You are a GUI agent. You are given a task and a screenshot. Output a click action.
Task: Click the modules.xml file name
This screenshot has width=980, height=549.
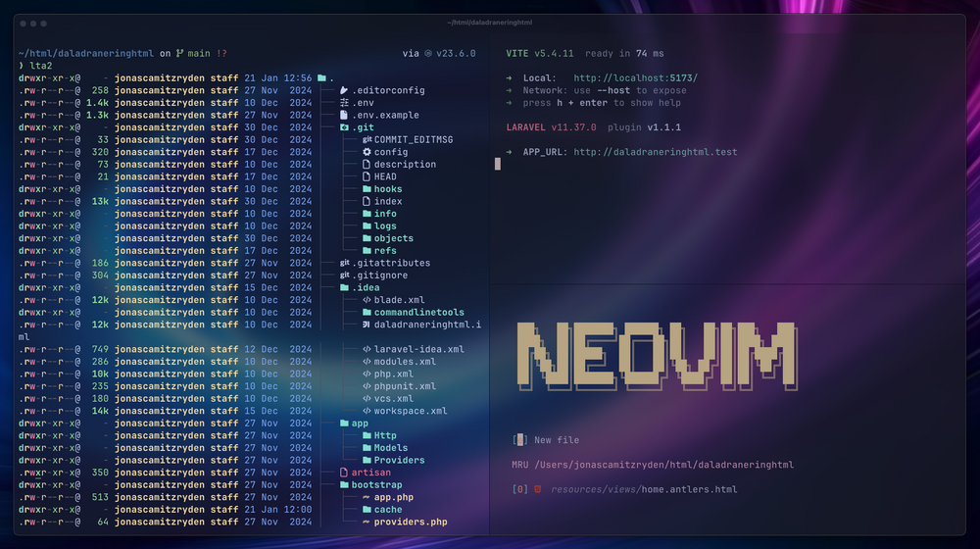click(405, 362)
